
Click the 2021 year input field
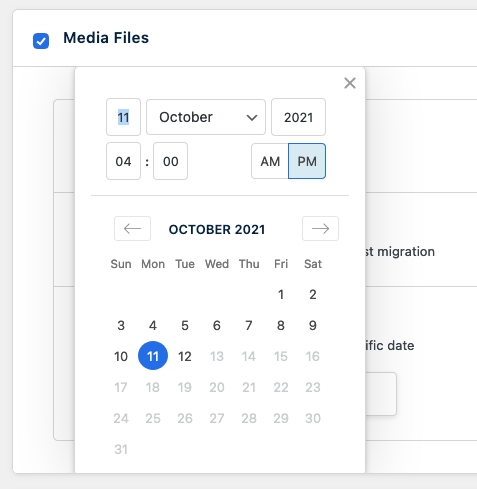pyautogui.click(x=298, y=117)
